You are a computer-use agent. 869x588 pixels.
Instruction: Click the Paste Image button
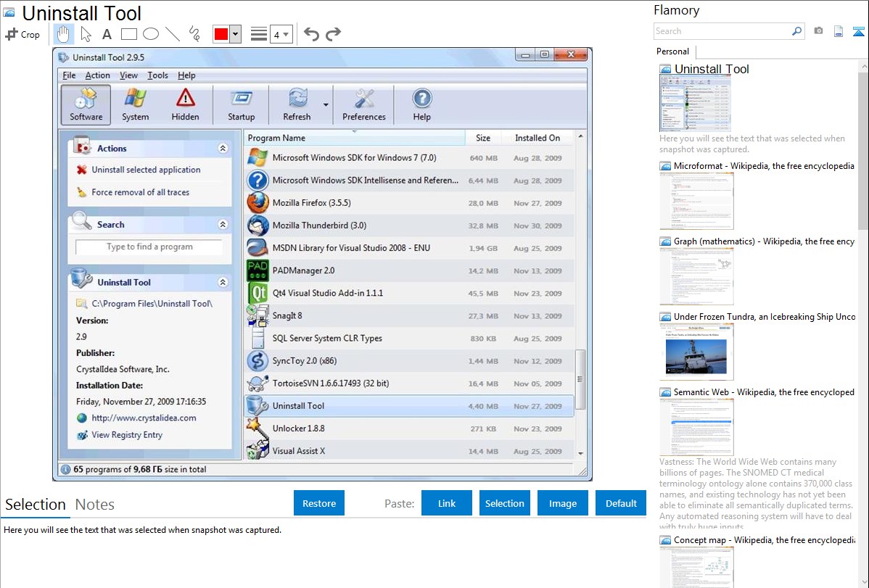click(562, 503)
